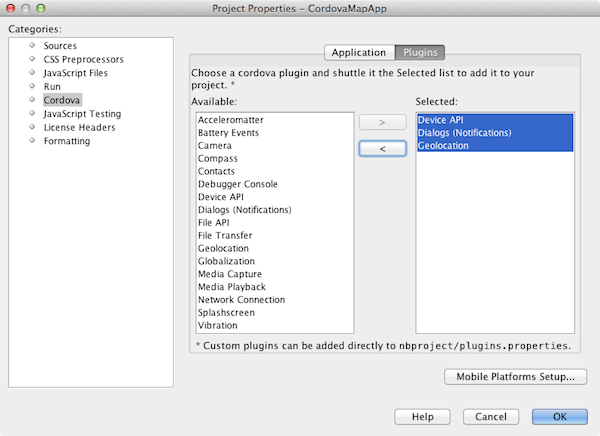This screenshot has width=600, height=436.
Task: Open License Headers category
Action: [79, 128]
